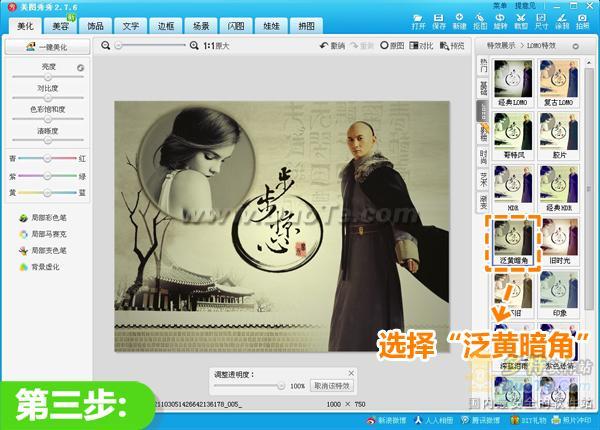Image resolution: width=600 pixels, height=430 pixels.
Task: Switch to the 闪图 tab
Action: click(x=236, y=26)
